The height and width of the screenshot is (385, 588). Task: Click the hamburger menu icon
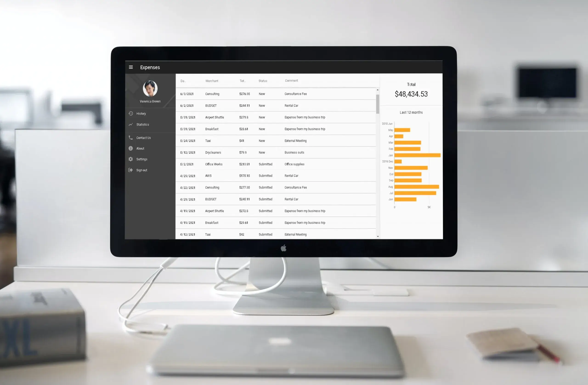pos(131,67)
